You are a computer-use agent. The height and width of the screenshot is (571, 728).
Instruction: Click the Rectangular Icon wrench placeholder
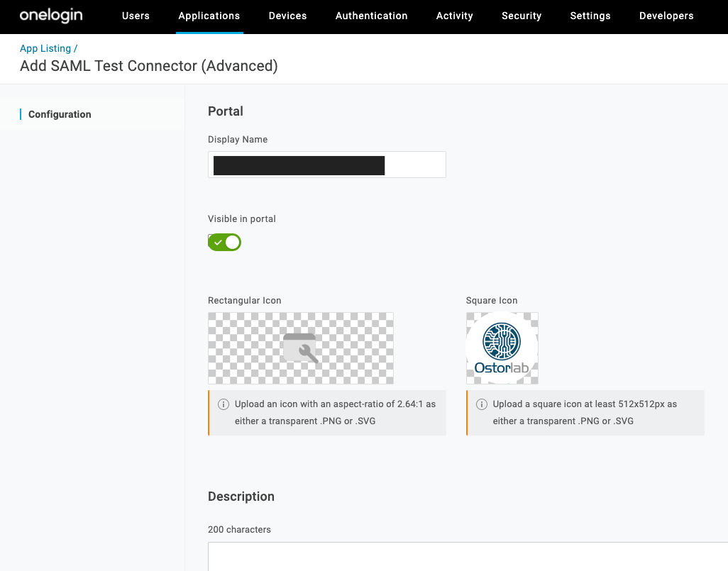300,348
